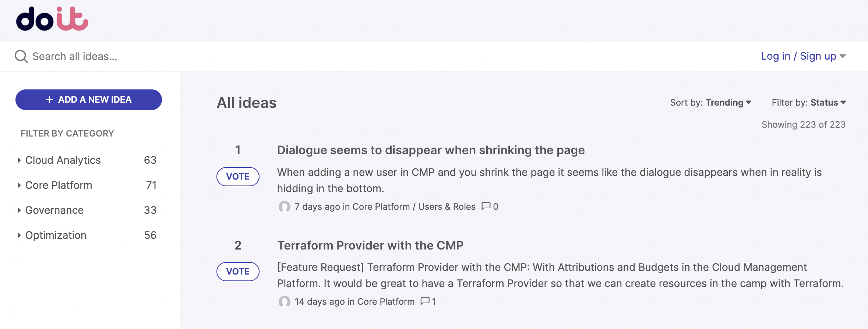The image size is (868, 329).
Task: Click avatar icon on Dialogue idea
Action: tap(284, 207)
